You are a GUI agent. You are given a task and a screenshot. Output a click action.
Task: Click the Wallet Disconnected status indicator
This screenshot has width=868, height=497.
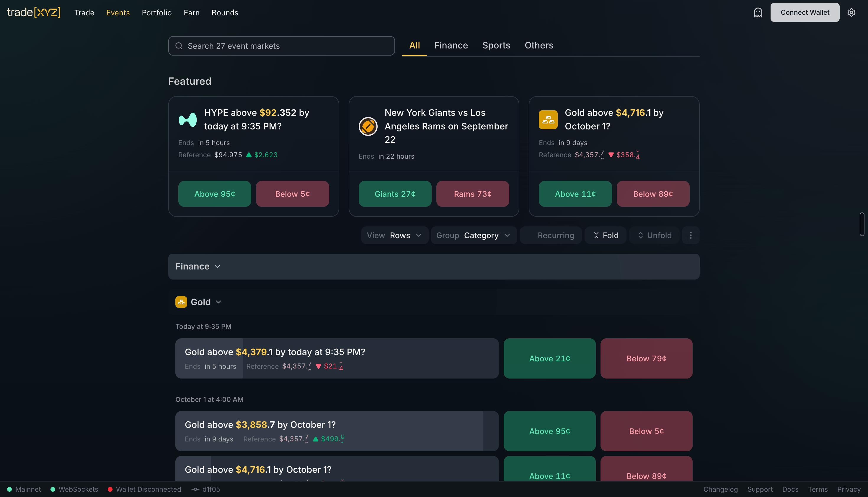[x=145, y=489]
